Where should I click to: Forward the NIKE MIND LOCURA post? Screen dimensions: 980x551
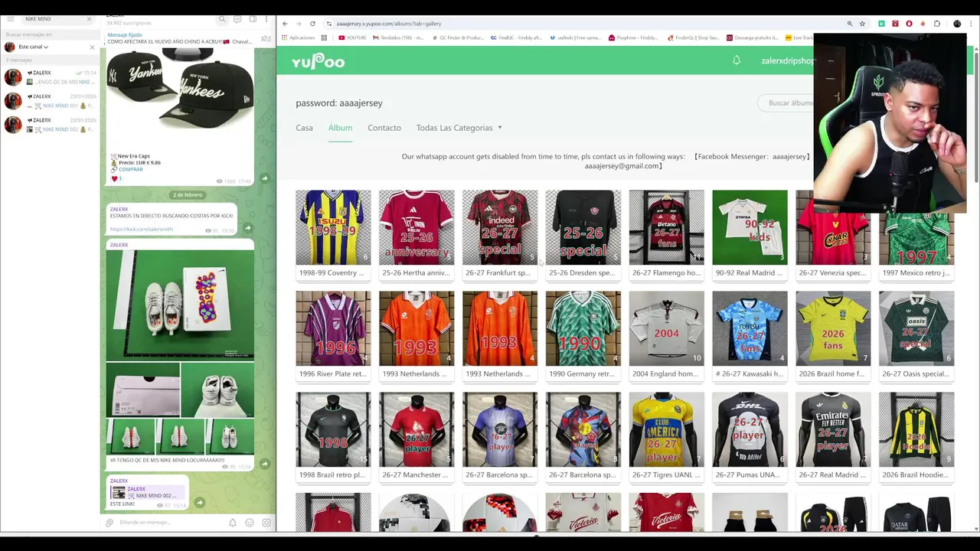(265, 464)
